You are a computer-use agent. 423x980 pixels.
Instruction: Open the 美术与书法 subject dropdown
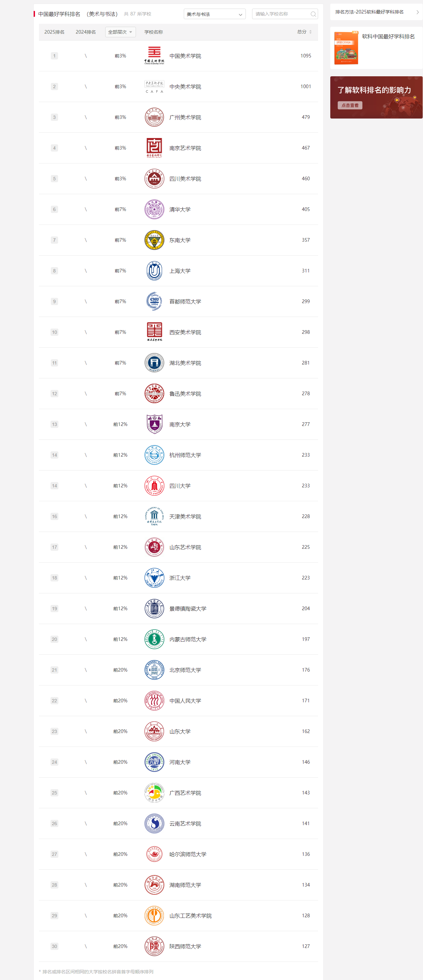click(214, 14)
